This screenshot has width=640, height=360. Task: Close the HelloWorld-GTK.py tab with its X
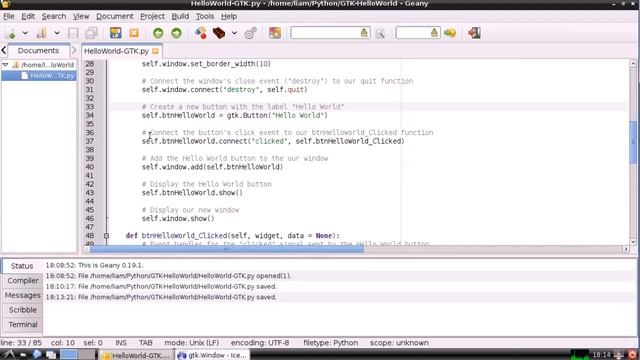click(155, 51)
